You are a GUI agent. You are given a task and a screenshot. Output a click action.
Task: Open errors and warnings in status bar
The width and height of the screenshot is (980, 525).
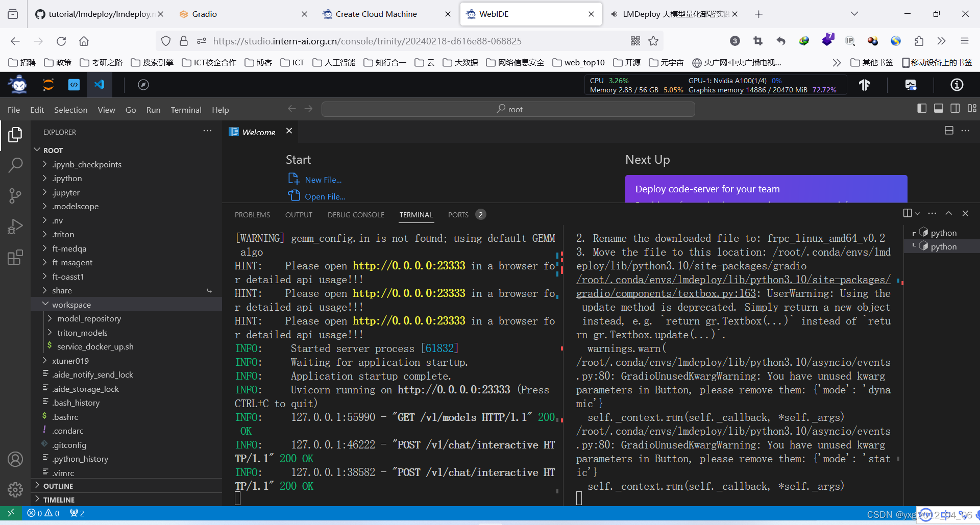tap(43, 513)
